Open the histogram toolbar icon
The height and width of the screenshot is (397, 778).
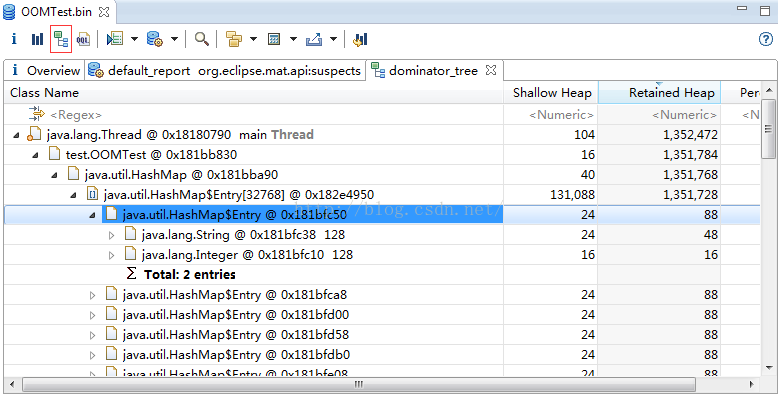(37, 39)
